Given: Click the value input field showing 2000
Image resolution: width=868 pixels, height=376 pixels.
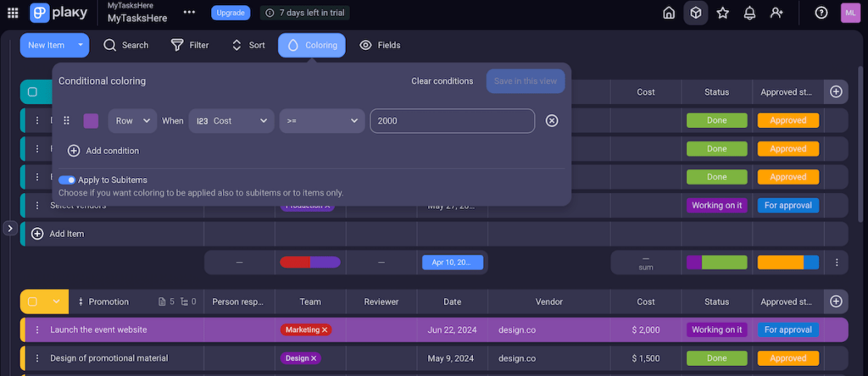Looking at the screenshot, I should pyautogui.click(x=452, y=121).
